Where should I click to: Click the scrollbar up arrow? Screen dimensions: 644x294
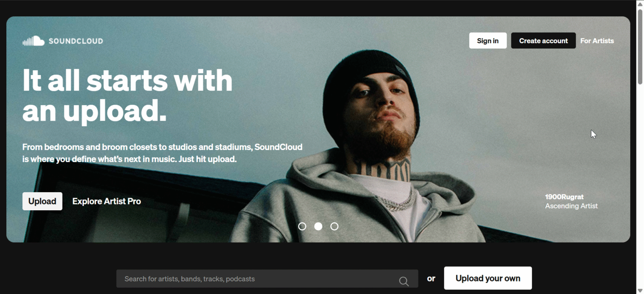640,4
